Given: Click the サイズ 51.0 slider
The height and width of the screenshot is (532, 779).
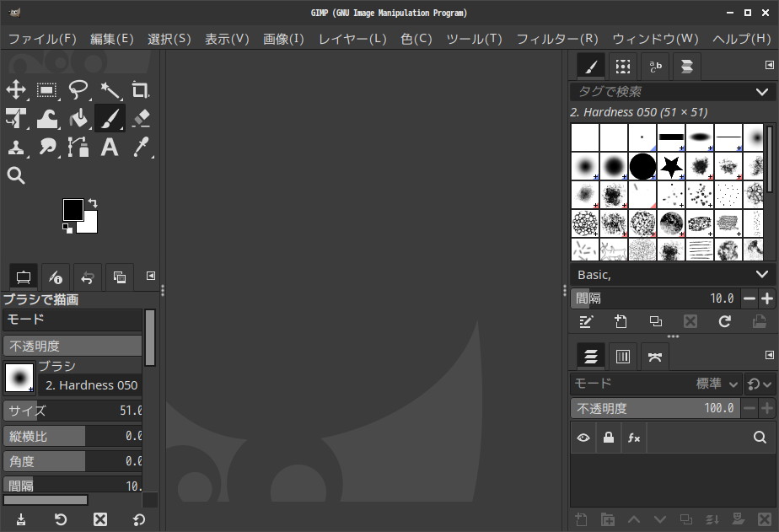Looking at the screenshot, I should [x=73, y=411].
